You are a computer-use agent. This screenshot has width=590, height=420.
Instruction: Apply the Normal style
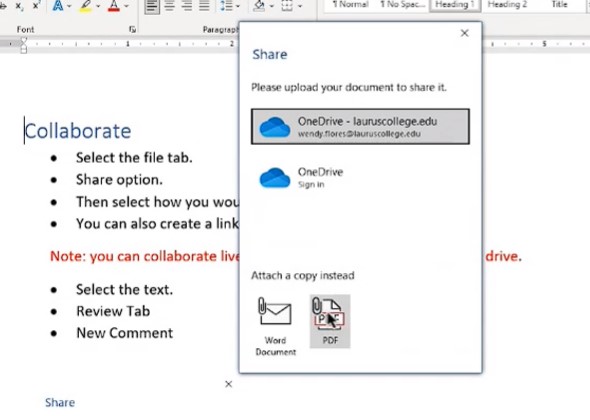(350, 5)
